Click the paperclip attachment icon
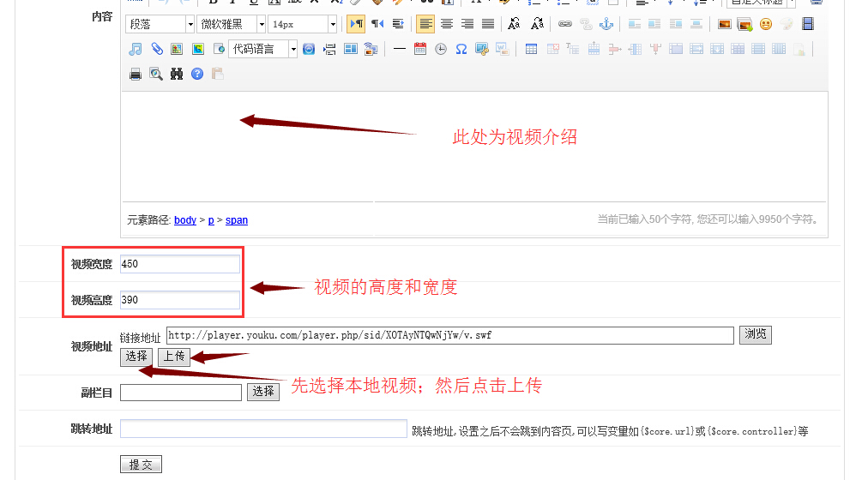Image resolution: width=868 pixels, height=480 pixels. tap(156, 49)
